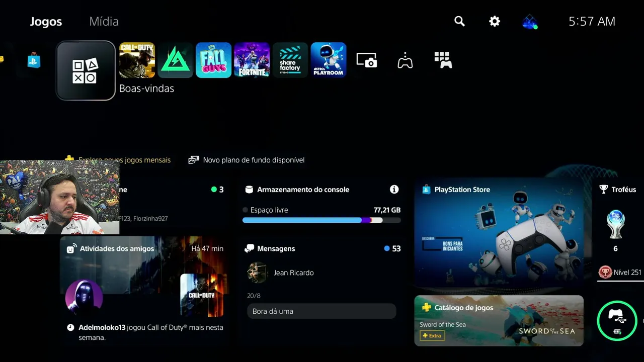Click the 3 friends online count
The width and height of the screenshot is (644, 362).
point(217,190)
